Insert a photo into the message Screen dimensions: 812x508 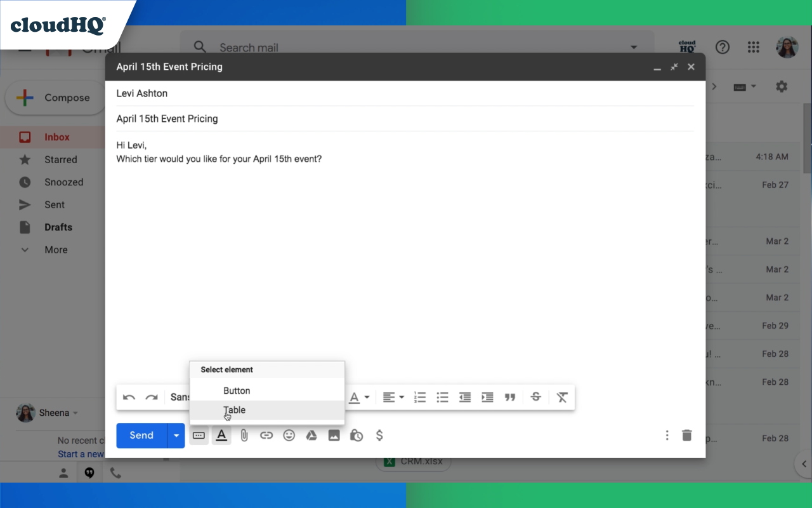coord(334,435)
